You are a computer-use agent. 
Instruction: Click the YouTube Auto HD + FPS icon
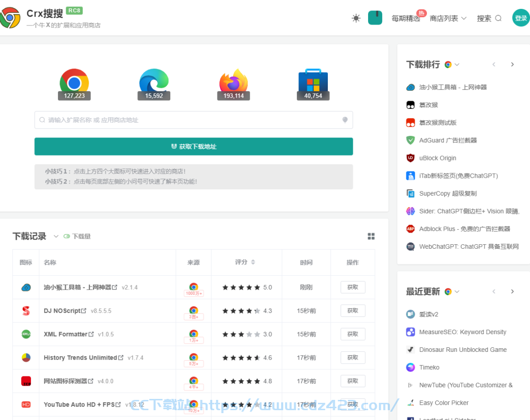click(26, 404)
